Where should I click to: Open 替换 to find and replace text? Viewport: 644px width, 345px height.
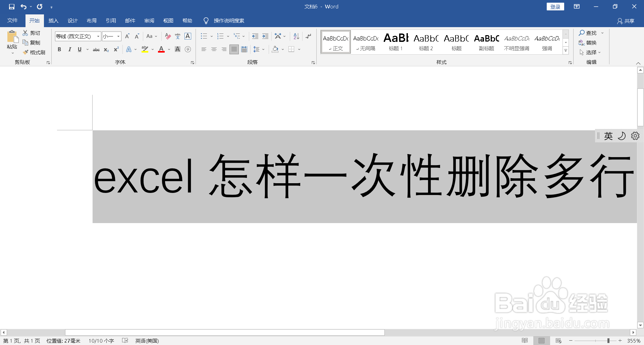click(x=591, y=43)
